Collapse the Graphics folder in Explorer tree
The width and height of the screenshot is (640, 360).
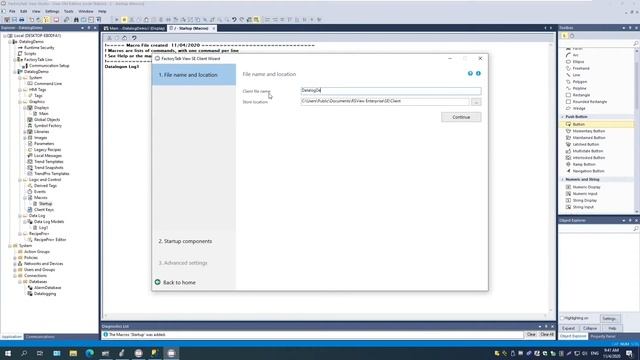pyautogui.click(x=20, y=102)
